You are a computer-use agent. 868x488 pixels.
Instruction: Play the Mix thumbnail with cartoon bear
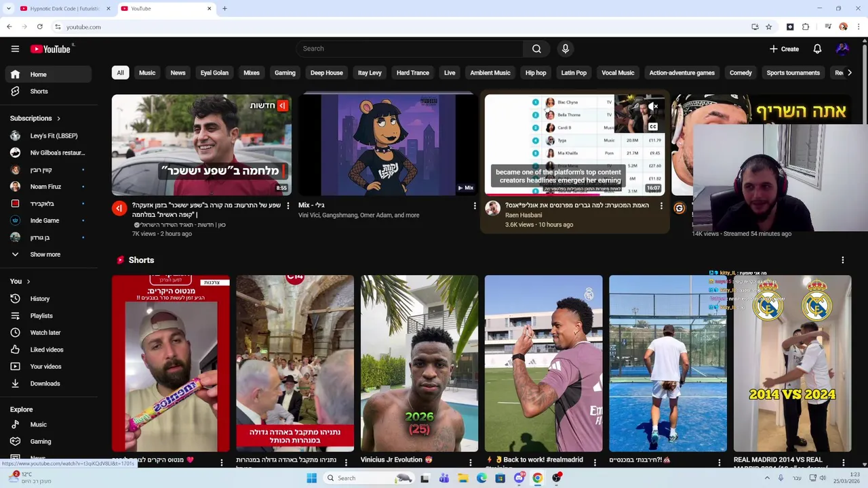point(388,144)
